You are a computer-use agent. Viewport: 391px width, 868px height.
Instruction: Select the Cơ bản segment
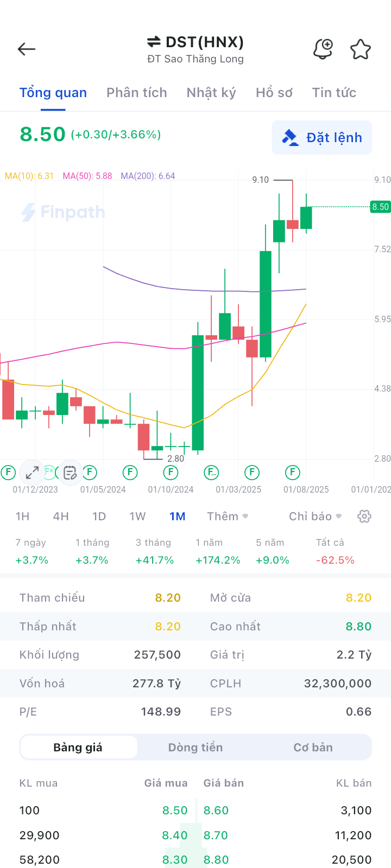pyautogui.click(x=313, y=748)
